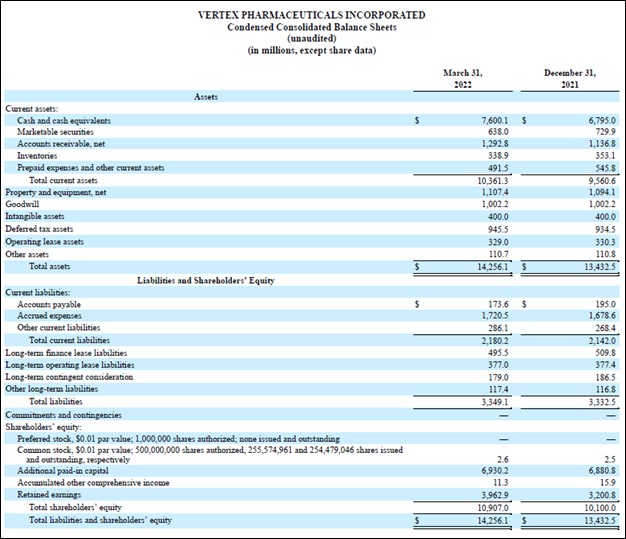Click the 10,100.0 total shareholders' equity value
626x539 pixels.
tap(598, 505)
